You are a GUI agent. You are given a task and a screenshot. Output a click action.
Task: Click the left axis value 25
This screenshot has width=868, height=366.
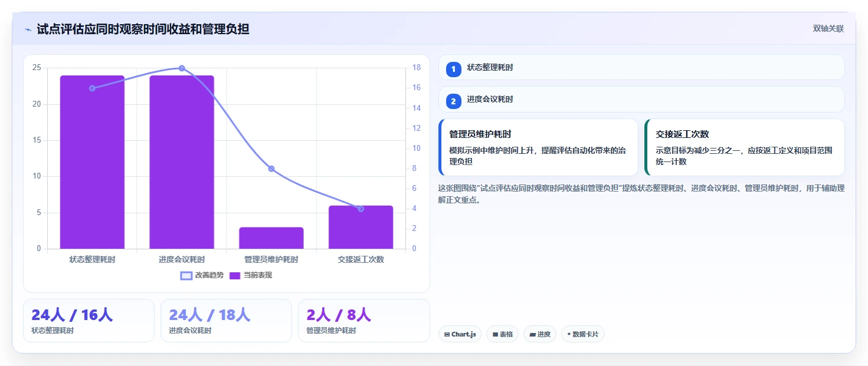37,68
